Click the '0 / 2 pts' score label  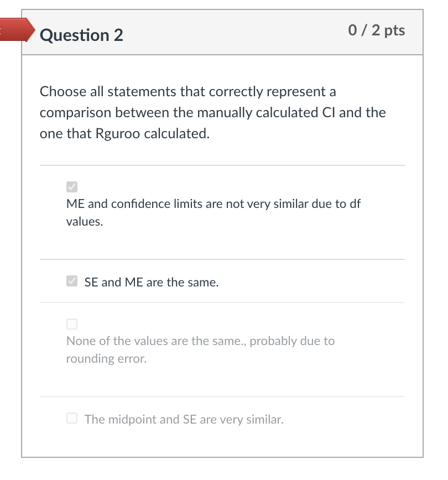point(377,31)
